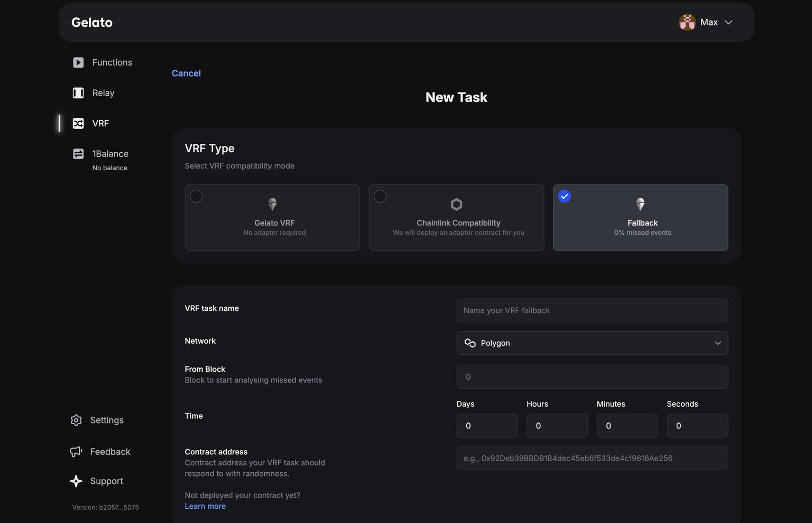Click the 'Max' username
Screen dimensions: 812x523
tap(709, 22)
